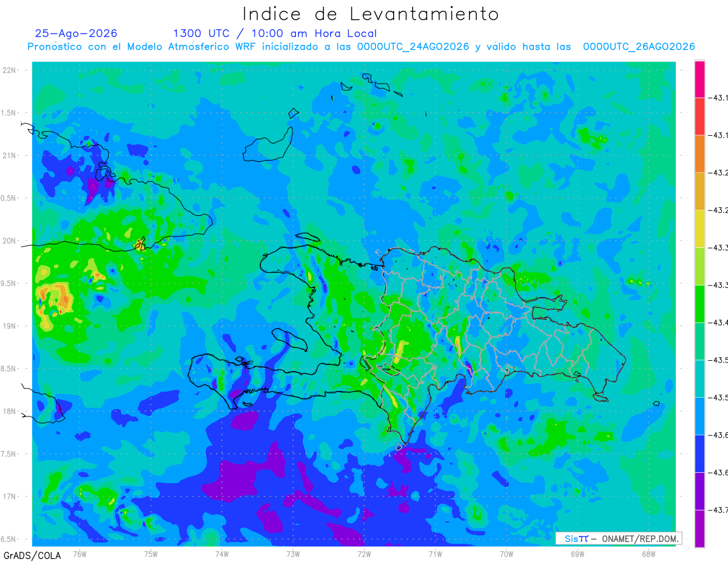This screenshot has height=562, width=728.
Task: Click the 22N latitude label
Action: (10, 70)
